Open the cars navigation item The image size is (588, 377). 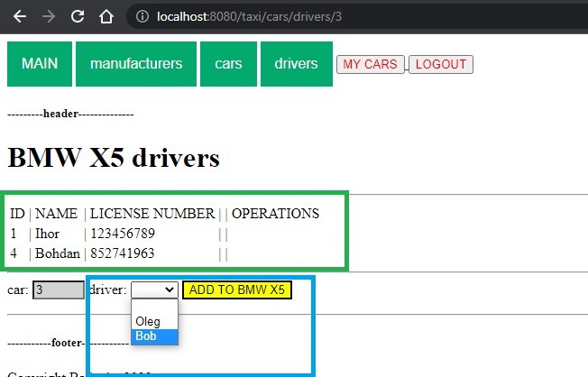point(228,64)
